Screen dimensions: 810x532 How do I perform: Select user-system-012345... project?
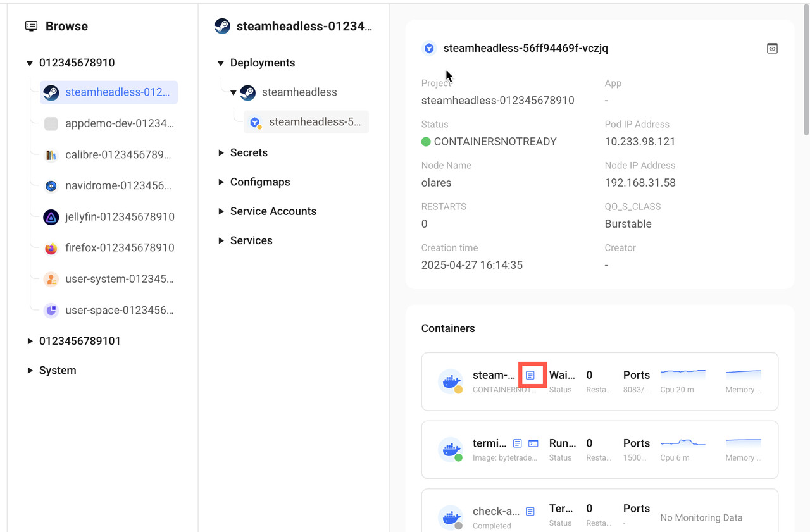coord(109,279)
